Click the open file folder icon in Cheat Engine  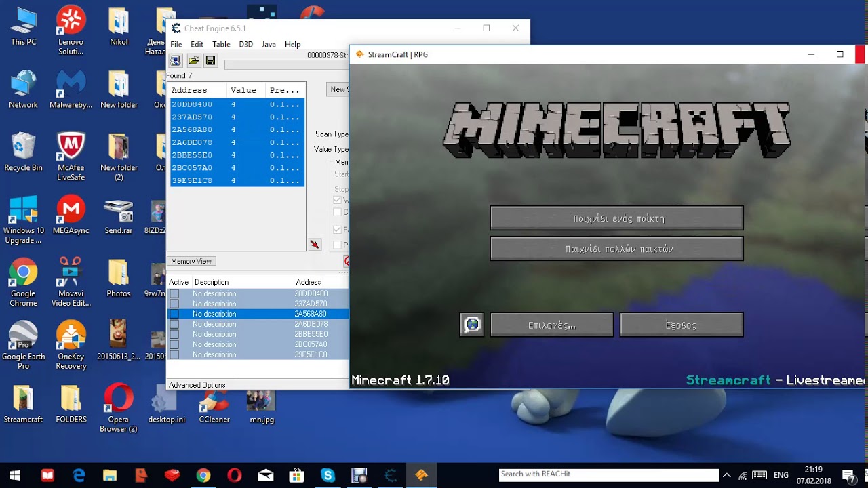[193, 61]
